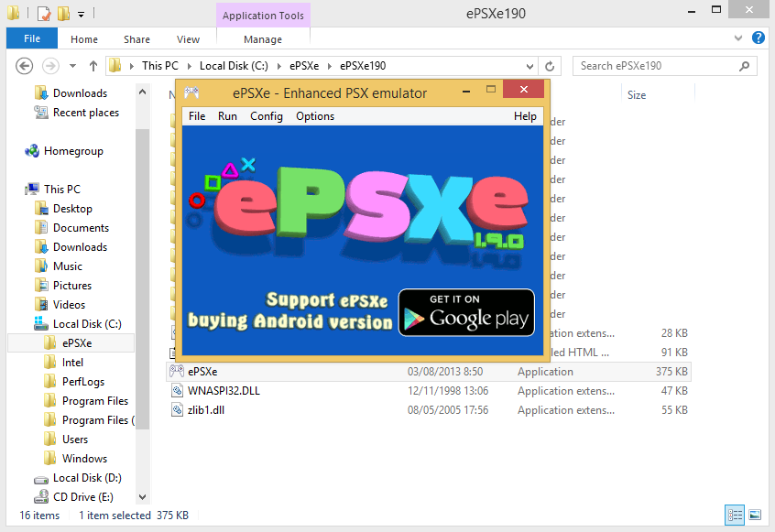Select Pictures folder in navigation pane
The width and height of the screenshot is (775, 532).
pyautogui.click(x=72, y=286)
